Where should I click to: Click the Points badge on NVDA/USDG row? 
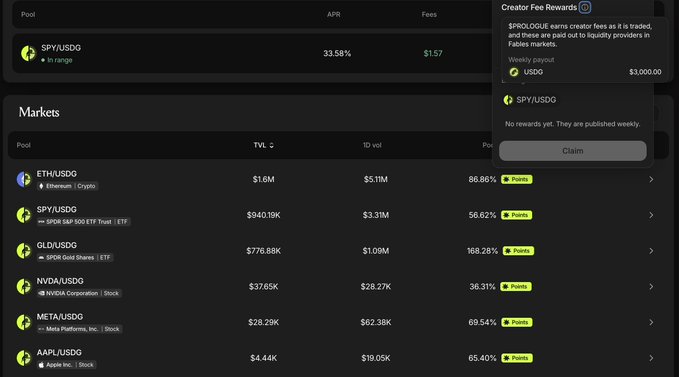[x=516, y=287]
